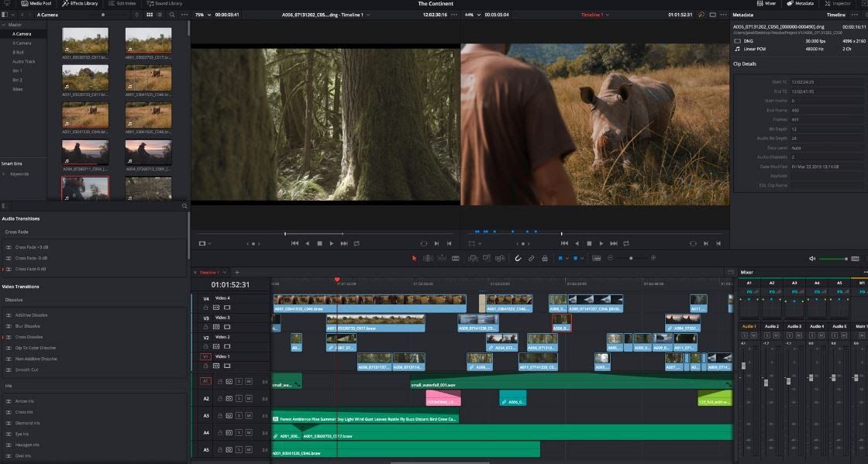Choose the Blur Dissolve transition
Screen dimensions: 868x464
pos(28,326)
